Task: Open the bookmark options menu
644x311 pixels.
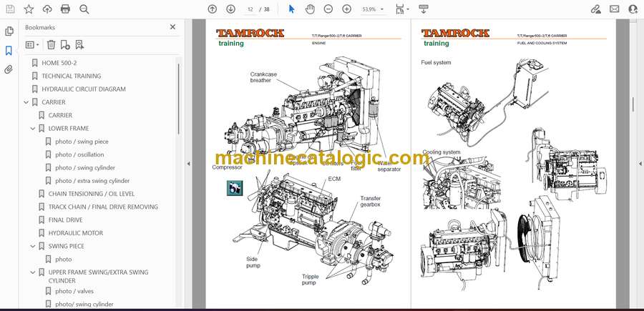Action: coord(32,45)
